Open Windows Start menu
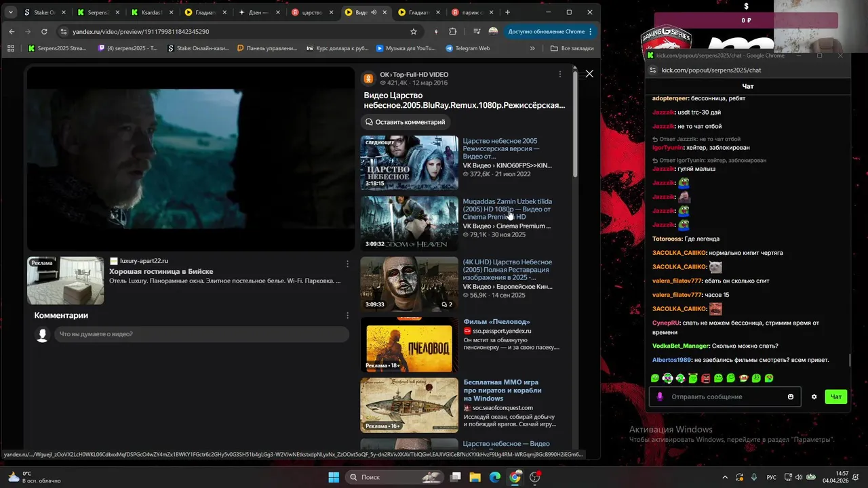 tap(334, 477)
